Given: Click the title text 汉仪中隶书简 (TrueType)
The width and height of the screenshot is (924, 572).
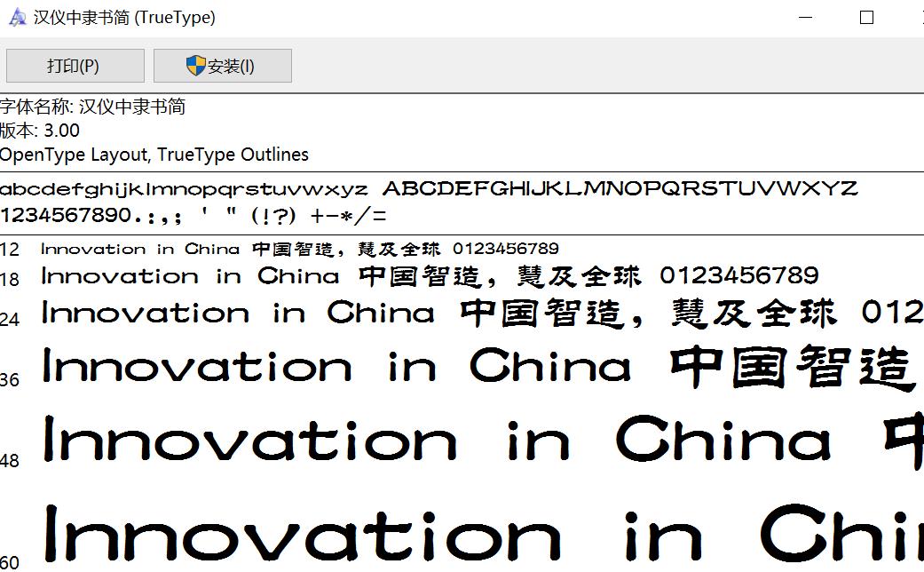Looking at the screenshot, I should tap(124, 18).
